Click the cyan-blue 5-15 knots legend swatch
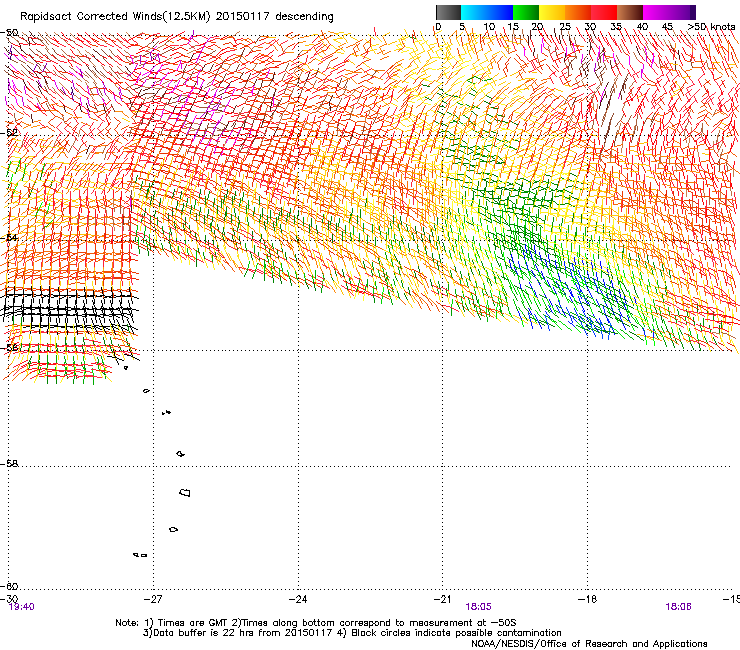Image resolution: width=740 pixels, height=650 pixels. coord(487,12)
